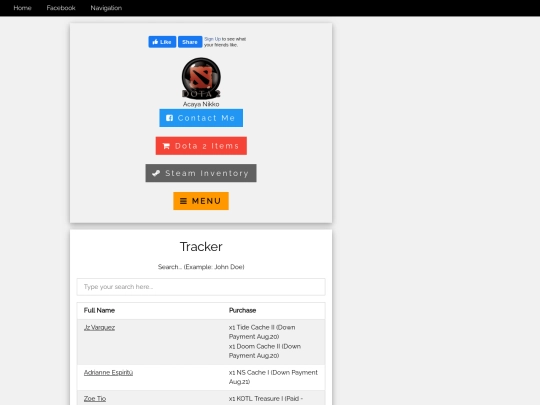Click the hamburger icon on the MENU button
The image size is (540, 405).
pos(184,201)
